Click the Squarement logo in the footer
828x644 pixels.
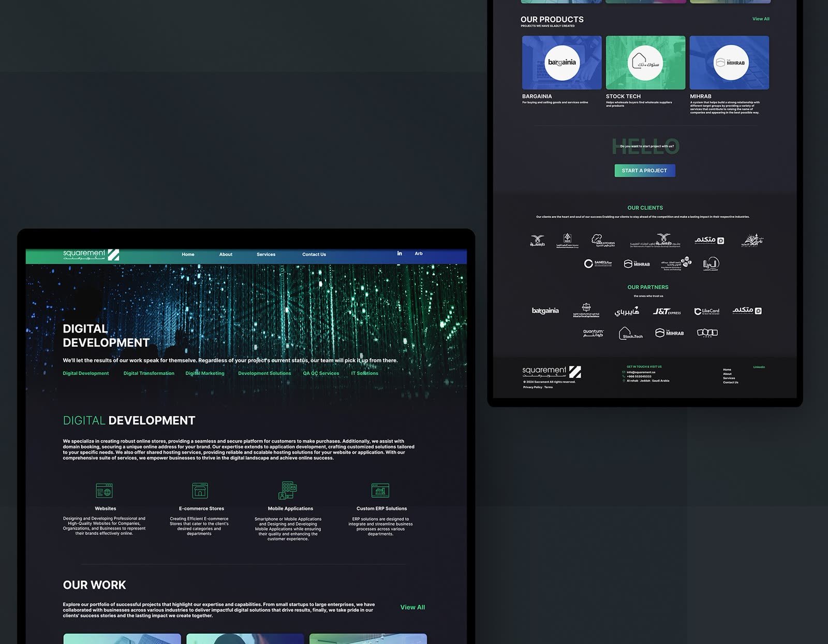tap(552, 372)
